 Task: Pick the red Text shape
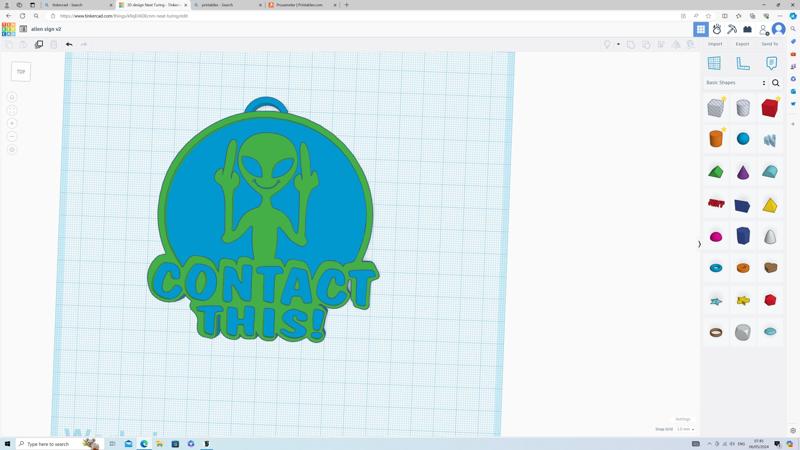tap(716, 204)
